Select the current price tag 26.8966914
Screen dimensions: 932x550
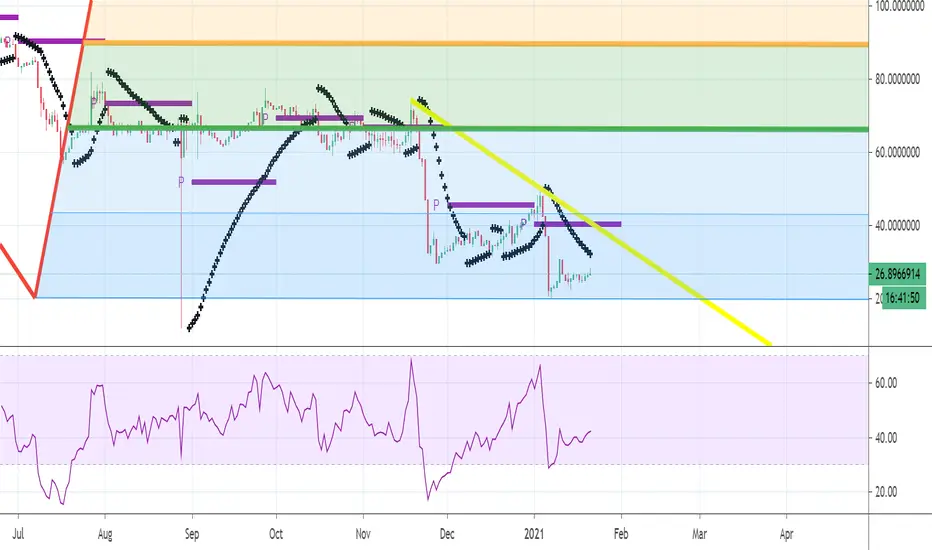(897, 274)
